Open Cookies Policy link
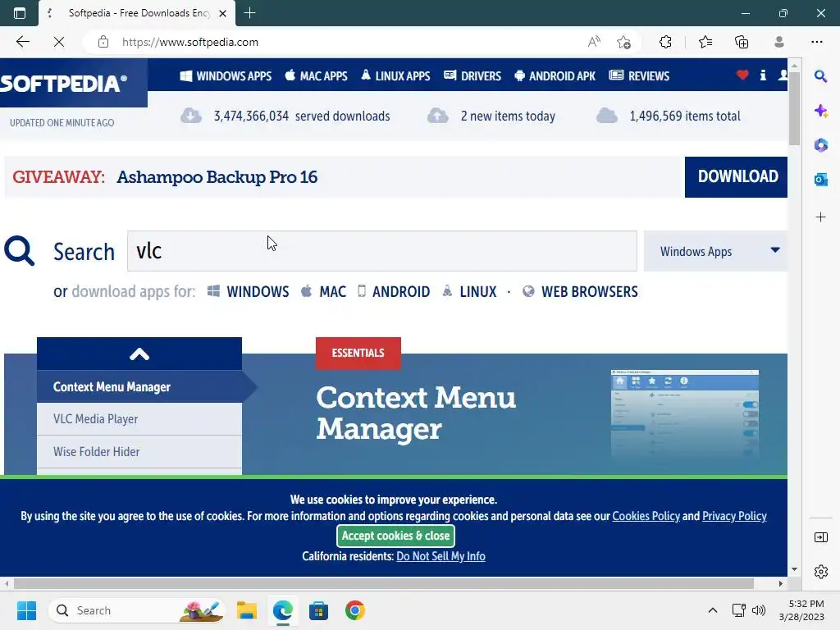 tap(646, 516)
